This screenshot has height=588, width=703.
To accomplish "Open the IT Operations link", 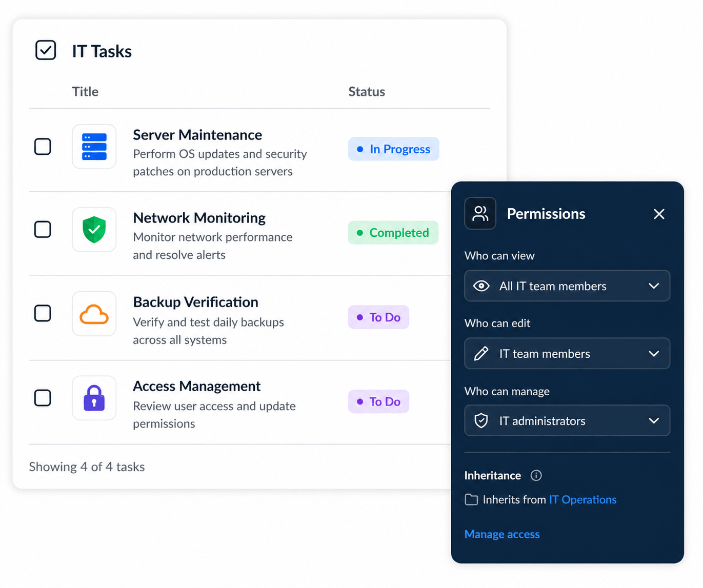I will coord(583,500).
